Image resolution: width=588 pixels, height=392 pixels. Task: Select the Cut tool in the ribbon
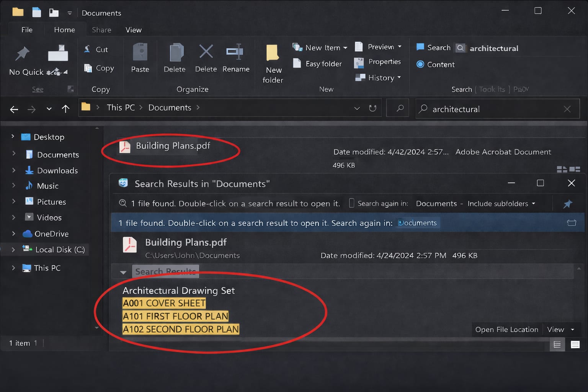pyautogui.click(x=95, y=49)
